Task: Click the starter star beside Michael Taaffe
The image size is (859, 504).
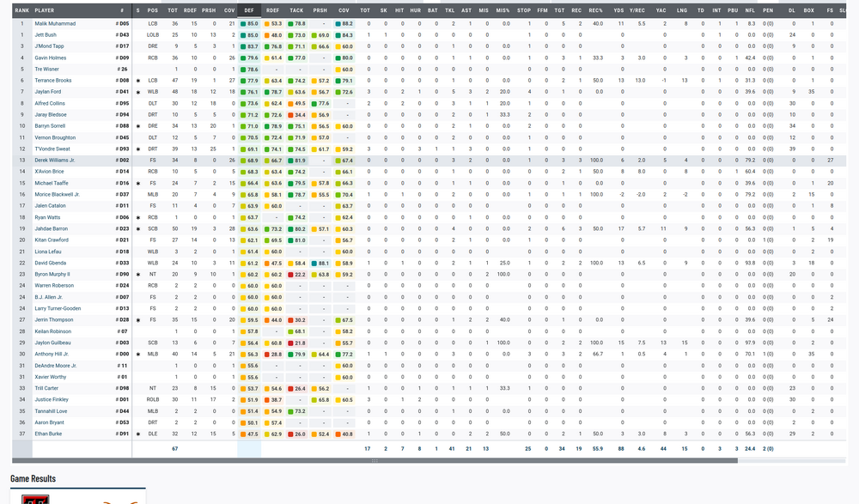Action: tap(138, 183)
